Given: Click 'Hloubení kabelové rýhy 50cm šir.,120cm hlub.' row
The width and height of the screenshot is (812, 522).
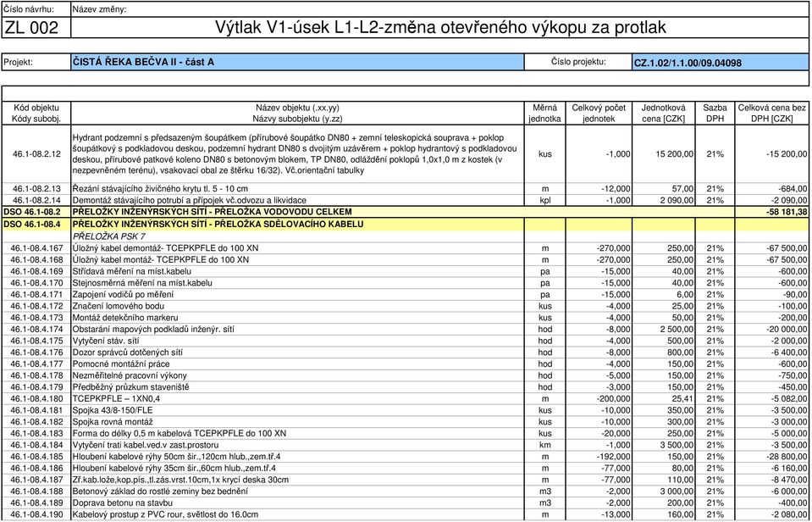Looking at the screenshot, I should click(406, 456).
